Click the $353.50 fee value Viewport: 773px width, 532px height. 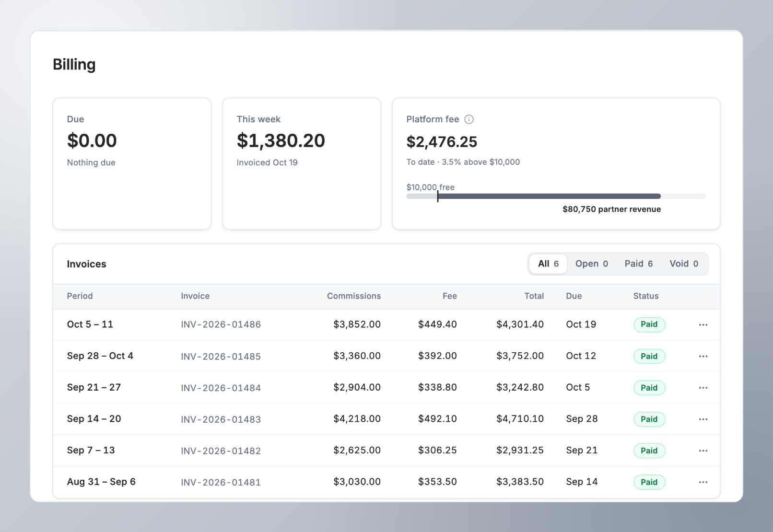438,482
